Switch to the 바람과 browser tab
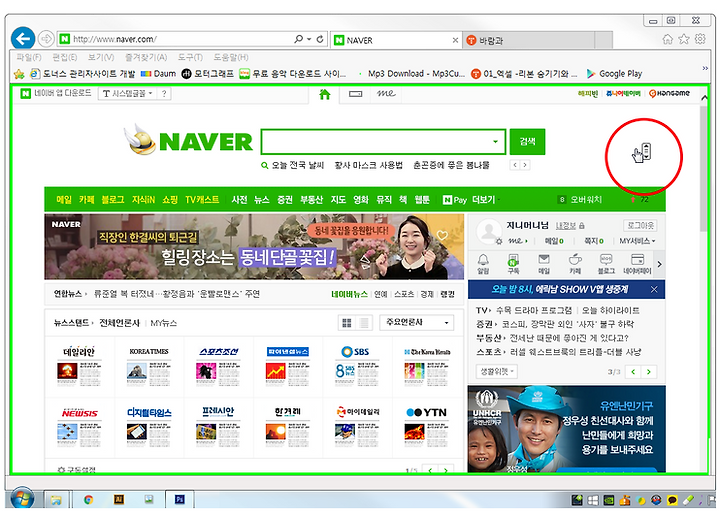720x515 pixels. tap(528, 40)
